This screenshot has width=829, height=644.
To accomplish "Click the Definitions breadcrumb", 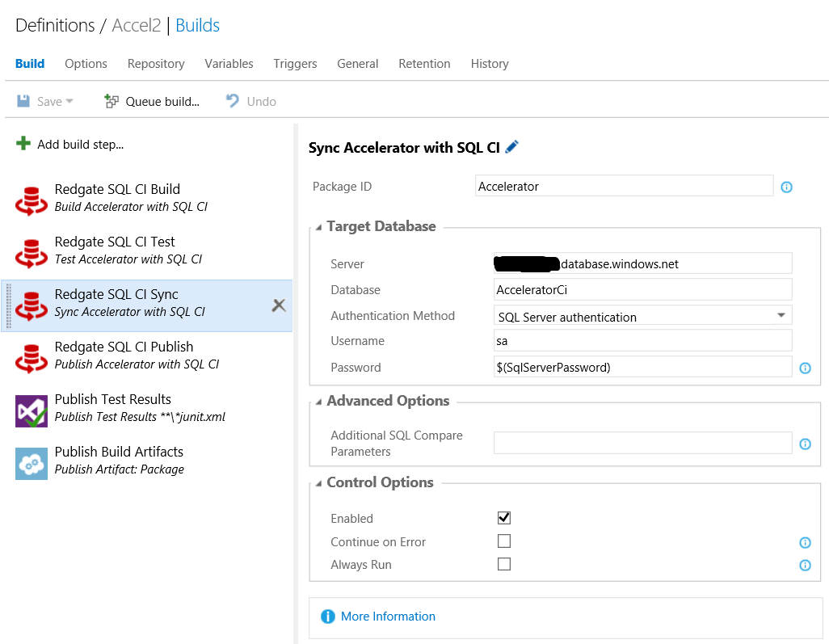I will pos(55,25).
